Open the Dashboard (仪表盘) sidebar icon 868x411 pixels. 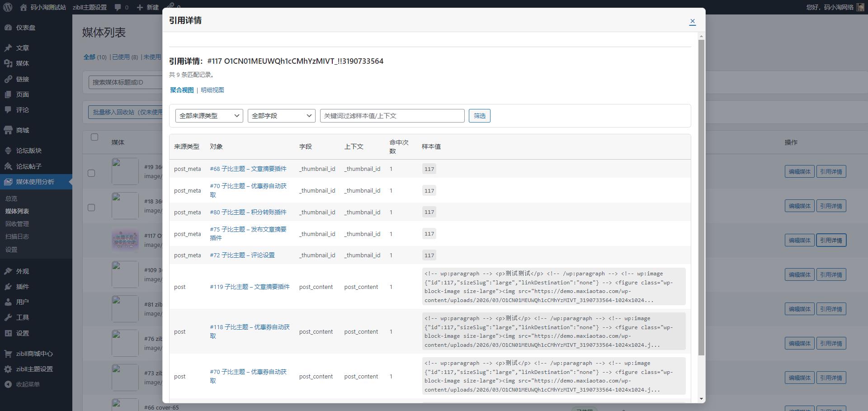(8, 28)
